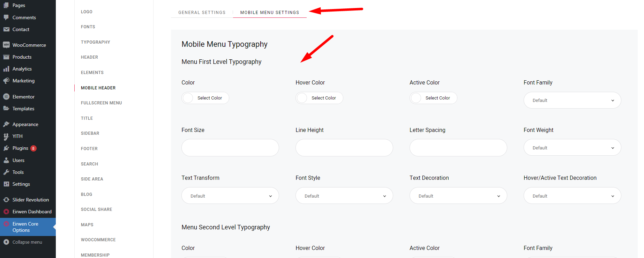Click the Eirwen Core Options icon

pos(6,224)
